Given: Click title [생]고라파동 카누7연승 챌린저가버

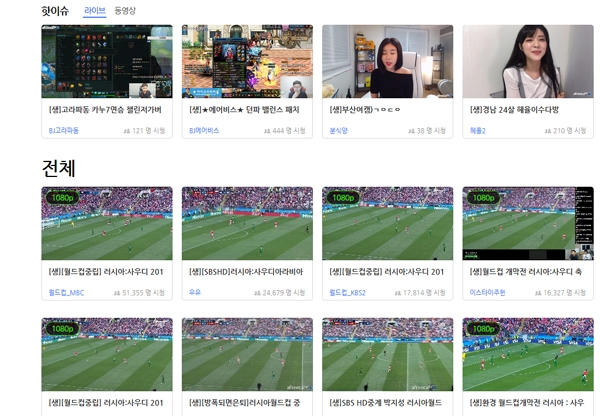Looking at the screenshot, I should (x=105, y=110).
